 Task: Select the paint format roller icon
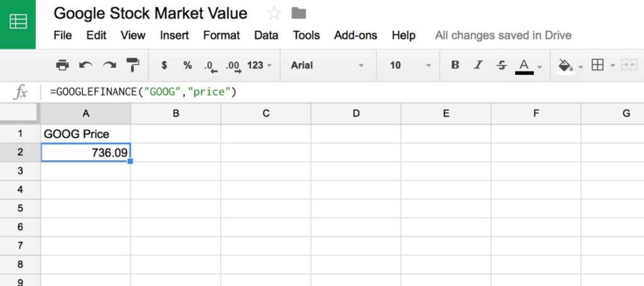click(x=133, y=65)
